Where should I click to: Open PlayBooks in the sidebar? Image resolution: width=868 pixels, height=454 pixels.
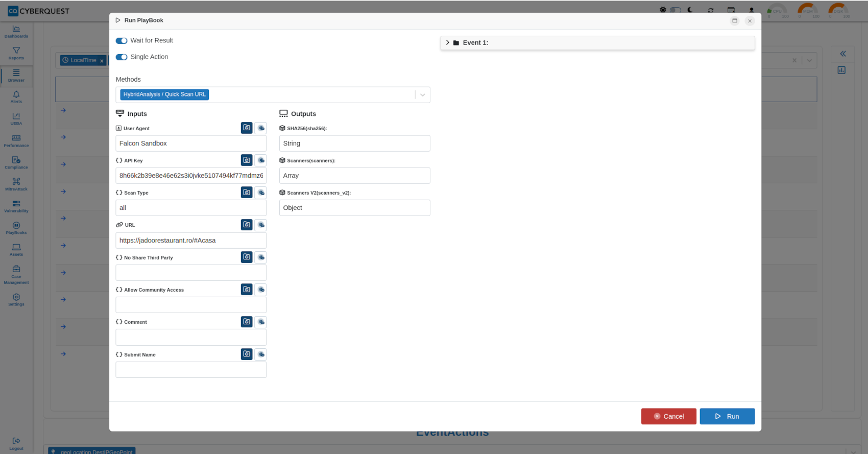16,228
